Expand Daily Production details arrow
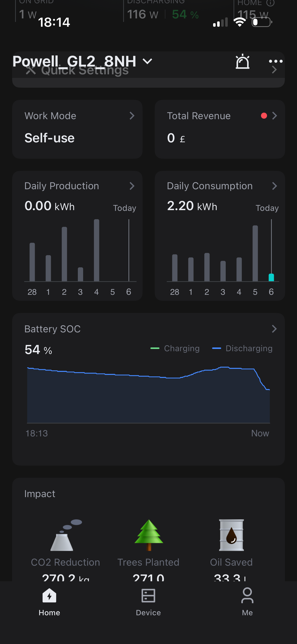 132,186
